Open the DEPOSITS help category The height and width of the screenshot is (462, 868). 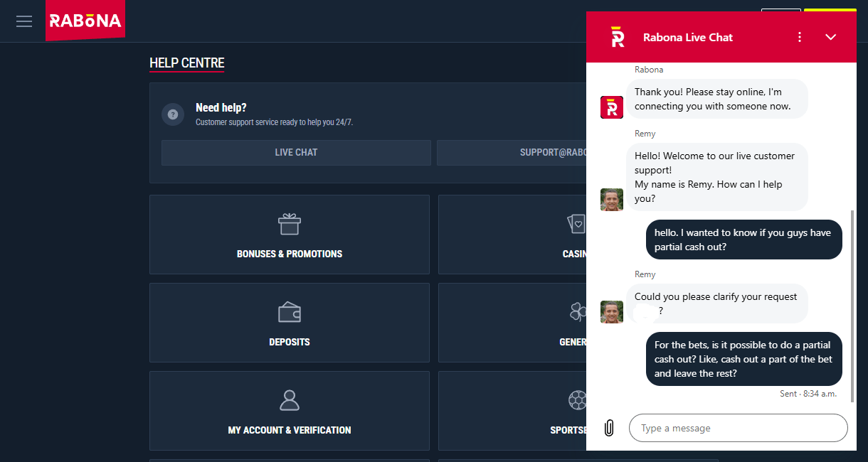point(290,323)
